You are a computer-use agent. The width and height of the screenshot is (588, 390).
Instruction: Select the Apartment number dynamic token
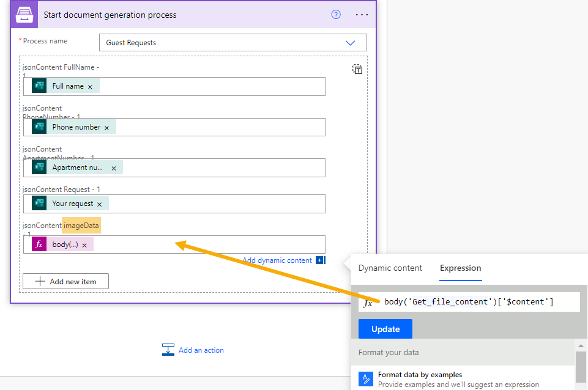click(77, 167)
